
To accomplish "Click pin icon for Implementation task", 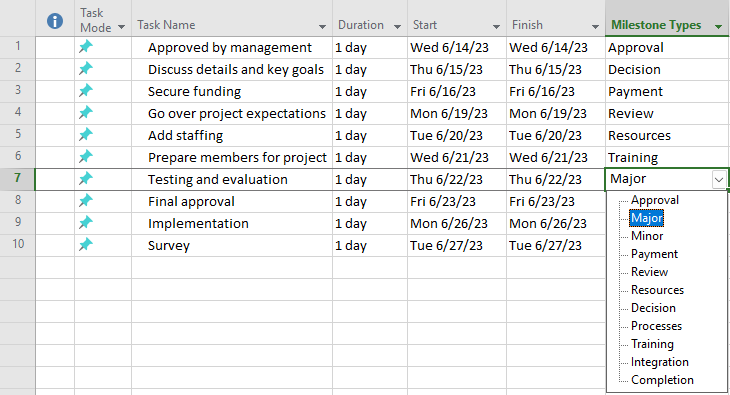I will (86, 223).
